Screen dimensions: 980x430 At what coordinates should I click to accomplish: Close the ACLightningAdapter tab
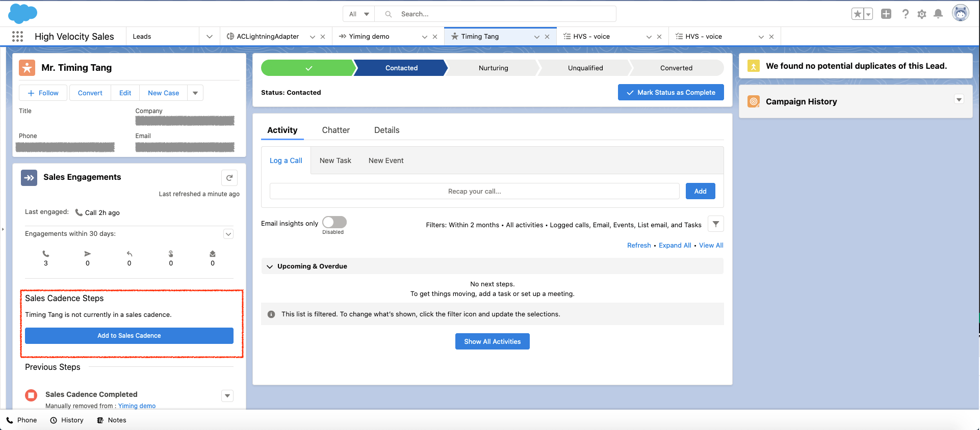pos(323,37)
